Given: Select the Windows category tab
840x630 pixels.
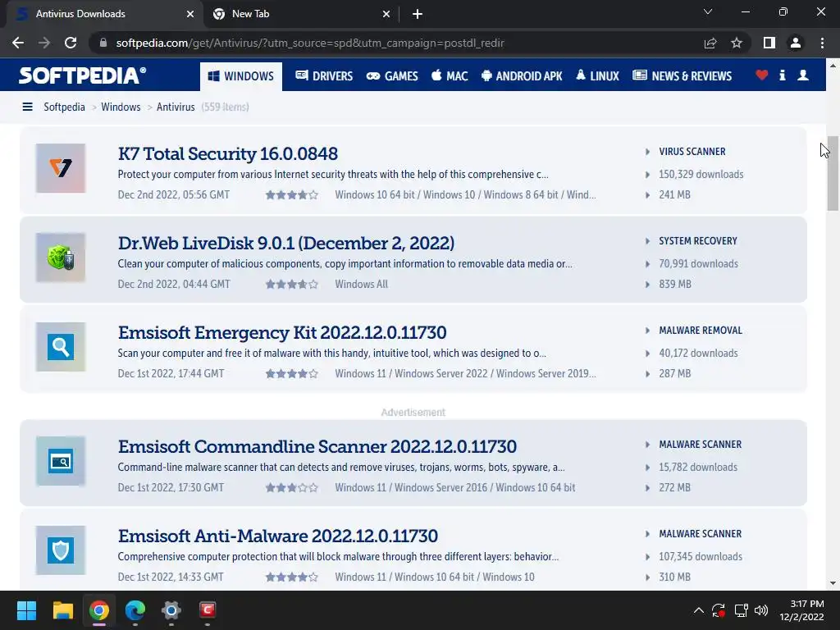Looking at the screenshot, I should coord(241,76).
